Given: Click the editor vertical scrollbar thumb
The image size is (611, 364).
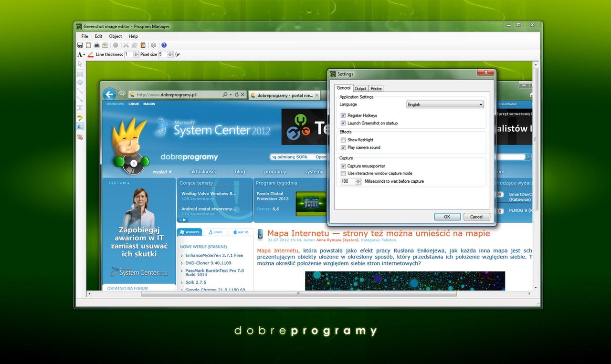Looking at the screenshot, I should (535, 139).
